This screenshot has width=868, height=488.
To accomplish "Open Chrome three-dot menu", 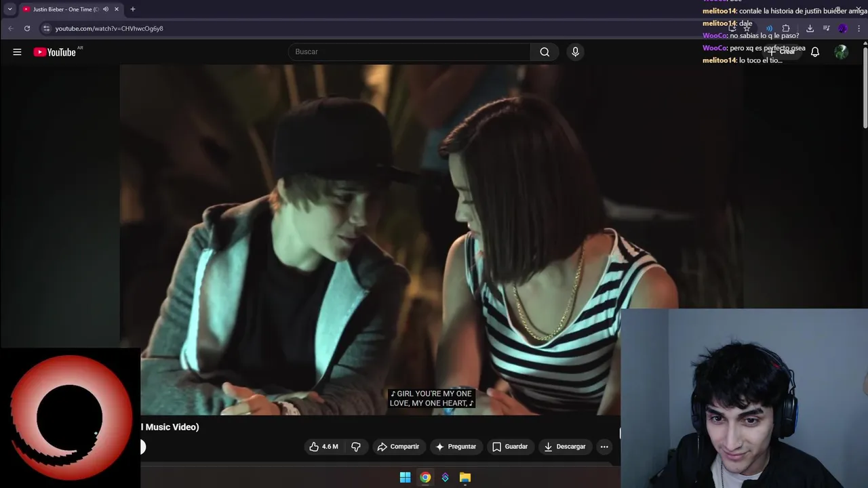I will tap(859, 28).
